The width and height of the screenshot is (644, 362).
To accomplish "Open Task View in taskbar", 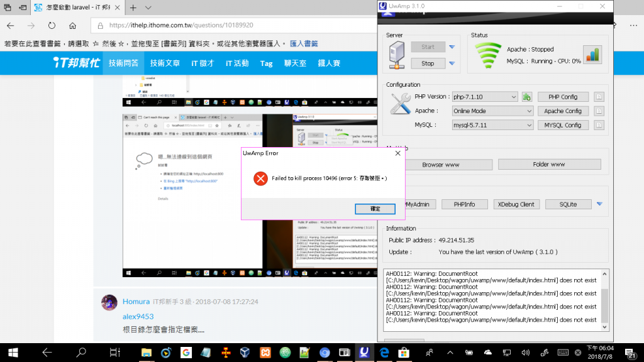I will [x=114, y=353].
